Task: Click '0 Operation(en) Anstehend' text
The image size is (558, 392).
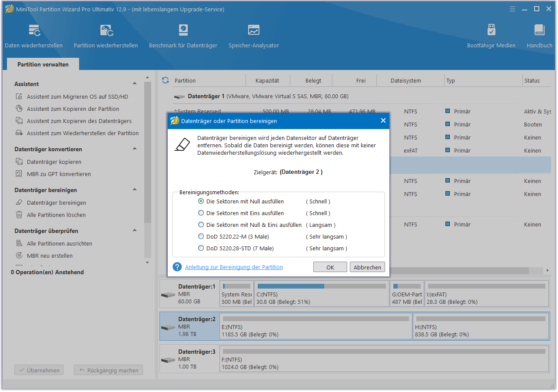Action: (x=47, y=272)
